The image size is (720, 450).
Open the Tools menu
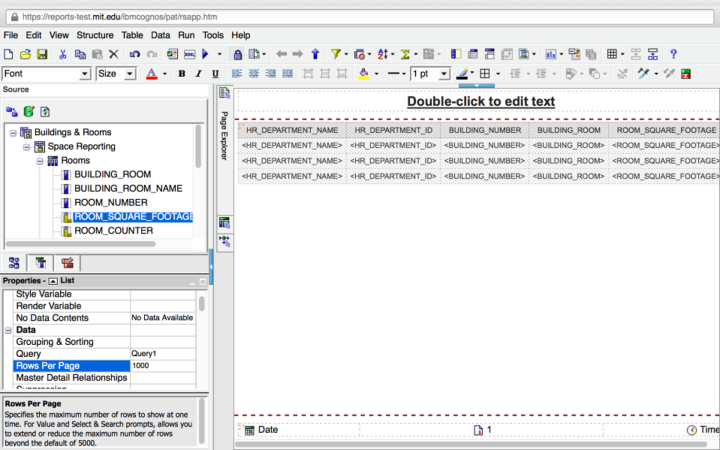coord(213,35)
